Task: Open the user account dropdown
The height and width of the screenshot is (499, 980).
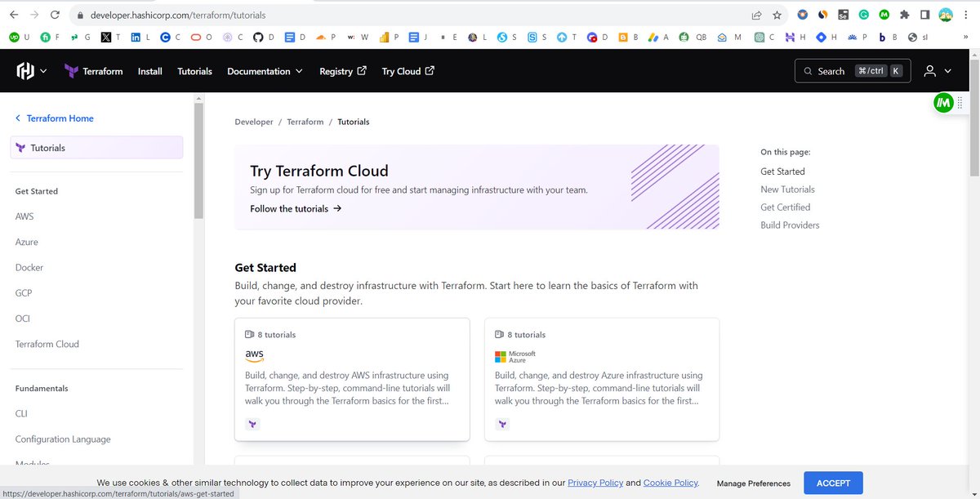Action: [x=938, y=71]
